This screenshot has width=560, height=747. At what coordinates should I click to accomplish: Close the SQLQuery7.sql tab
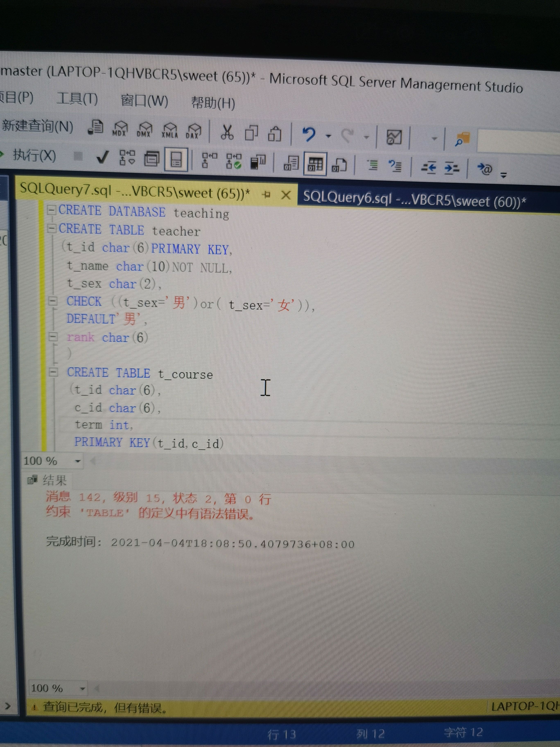pyautogui.click(x=286, y=195)
